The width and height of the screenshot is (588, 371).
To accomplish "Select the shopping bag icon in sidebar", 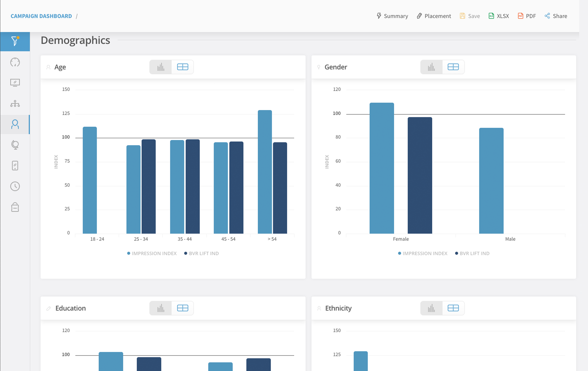I will 15,207.
